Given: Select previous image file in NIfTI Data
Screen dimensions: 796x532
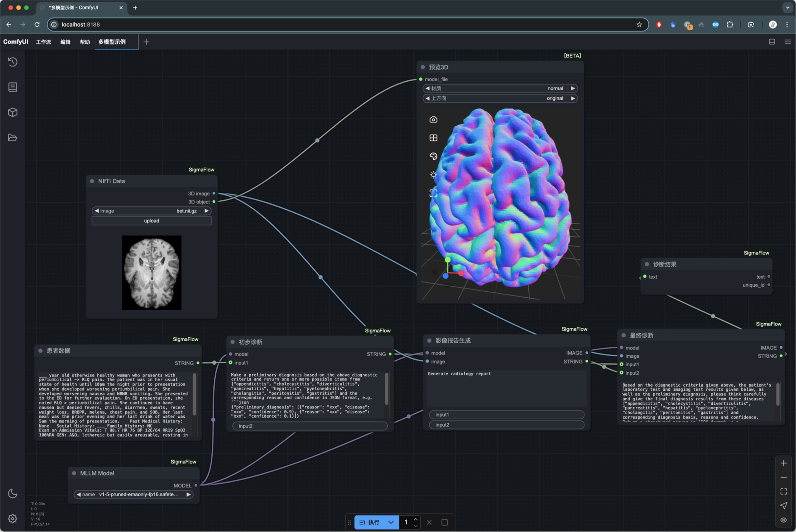Looking at the screenshot, I should pyautogui.click(x=97, y=211).
